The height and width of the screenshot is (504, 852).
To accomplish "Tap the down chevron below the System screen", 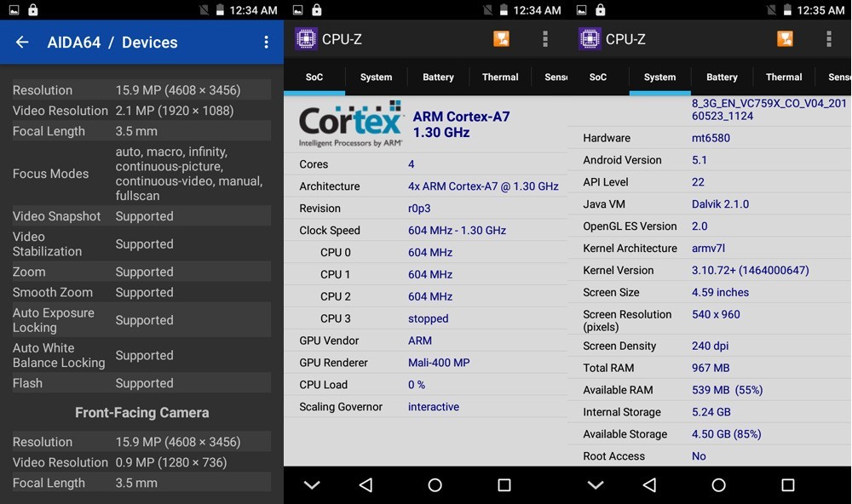I will [596, 485].
